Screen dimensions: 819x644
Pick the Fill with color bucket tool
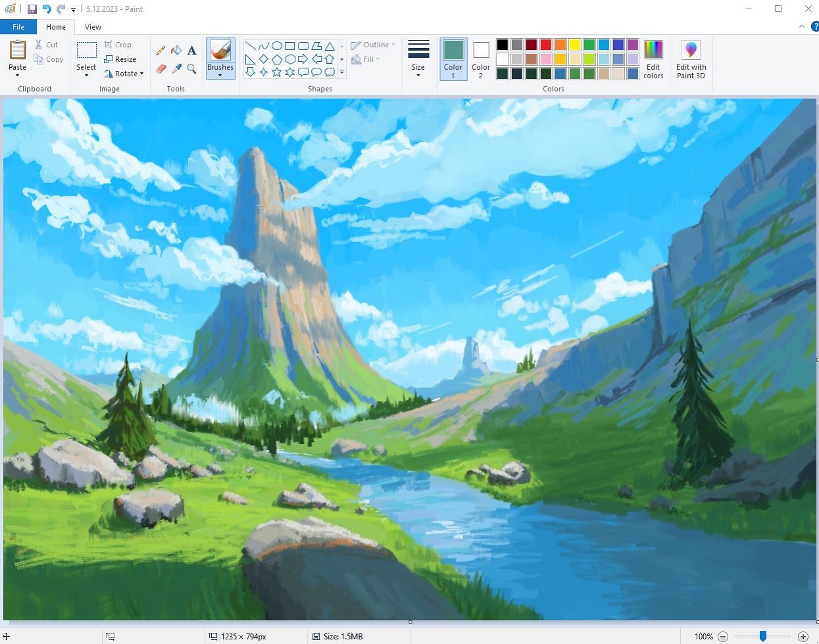176,51
